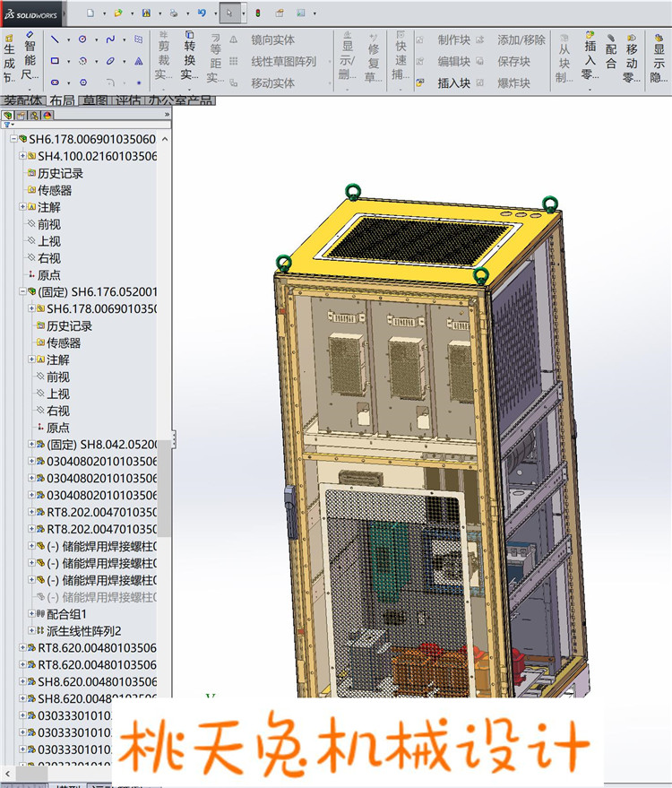Click 显示隐藏 show hidden components tool
The height and width of the screenshot is (788, 672).
coord(659,59)
